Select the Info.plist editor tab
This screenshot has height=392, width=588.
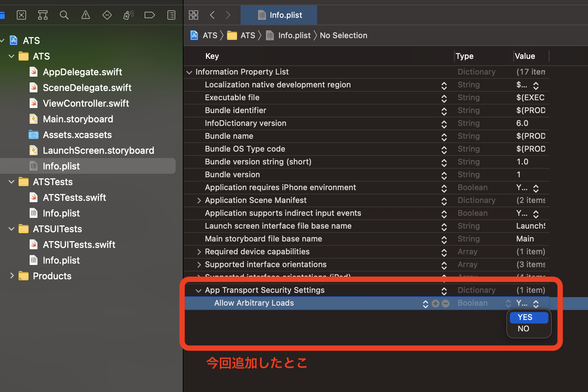pyautogui.click(x=279, y=15)
